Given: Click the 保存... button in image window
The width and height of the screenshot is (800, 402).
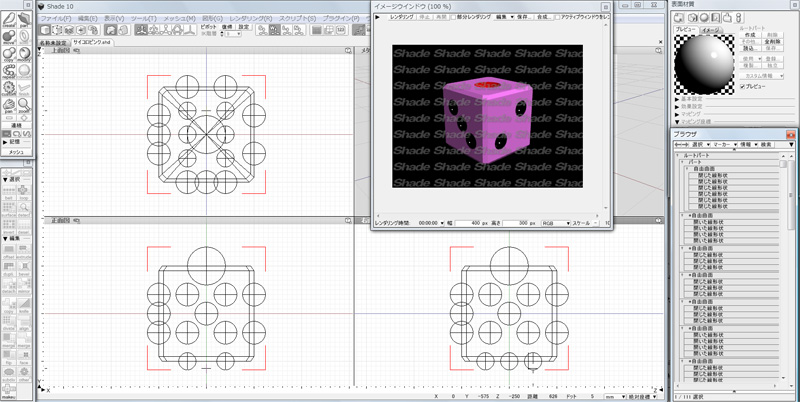Looking at the screenshot, I should (524, 17).
